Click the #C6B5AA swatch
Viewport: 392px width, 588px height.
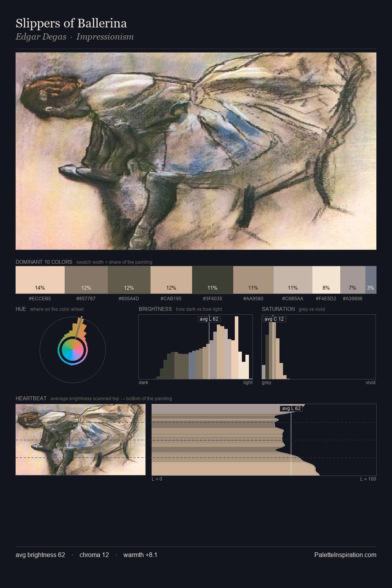click(293, 280)
